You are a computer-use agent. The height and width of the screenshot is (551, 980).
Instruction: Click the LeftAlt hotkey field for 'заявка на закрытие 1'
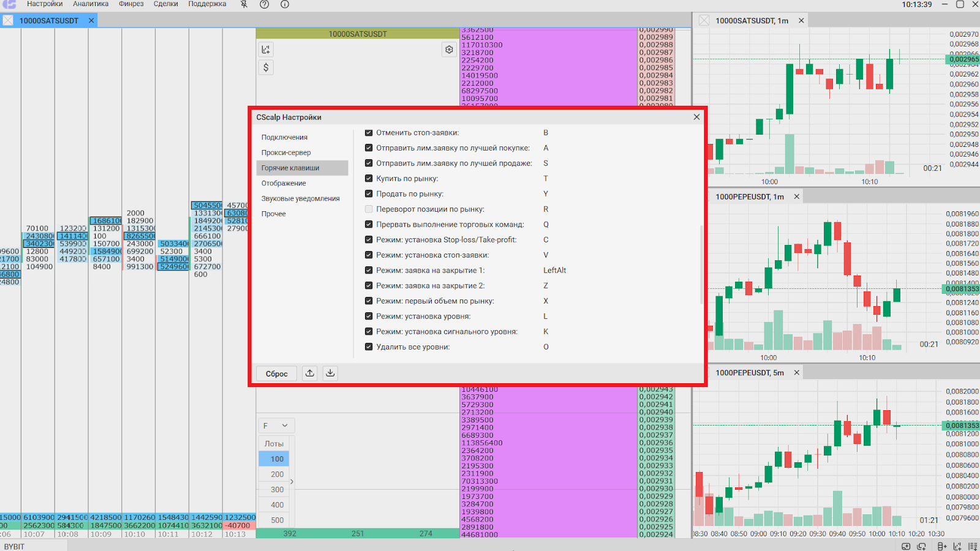pos(555,271)
